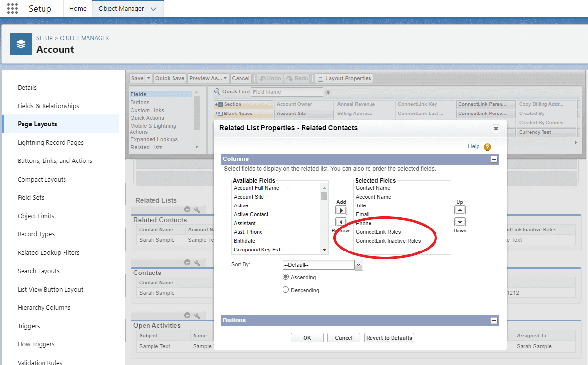Open help via the orange question mark icon
Screen dimensions: 588x365
click(487, 146)
